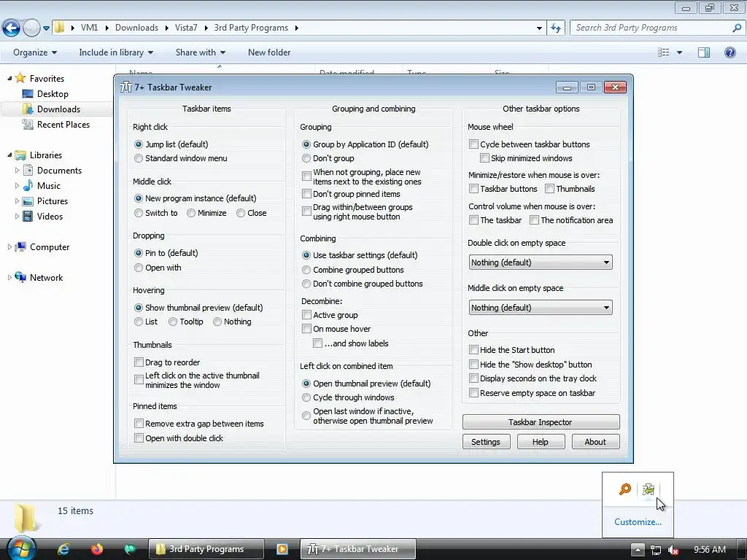747x560 pixels.
Task: Check Don't group pinned items
Action: coord(306,194)
